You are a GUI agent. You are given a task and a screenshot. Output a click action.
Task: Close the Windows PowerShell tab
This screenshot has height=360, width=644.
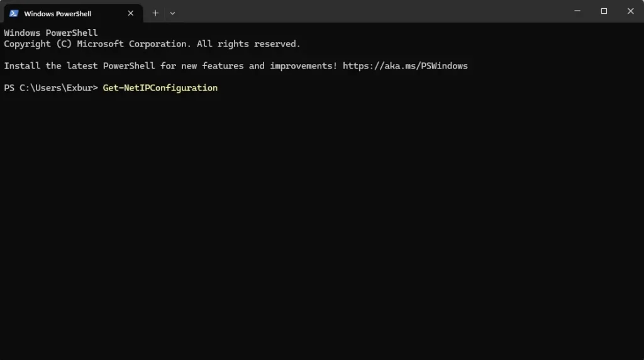(x=131, y=13)
